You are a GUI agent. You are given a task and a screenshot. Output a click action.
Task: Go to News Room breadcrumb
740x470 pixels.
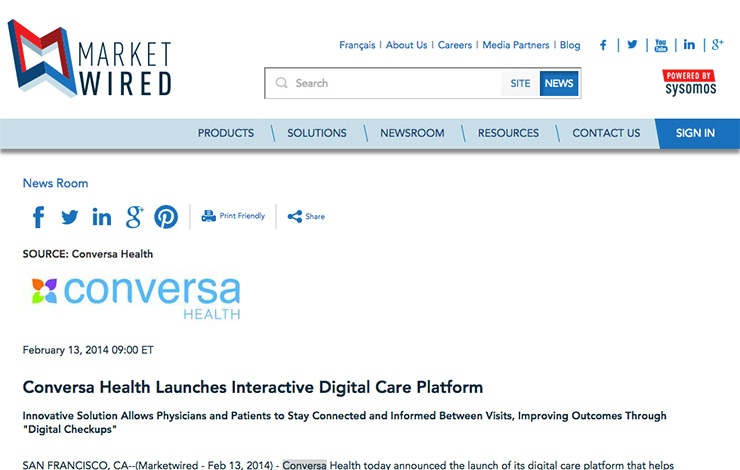(56, 183)
